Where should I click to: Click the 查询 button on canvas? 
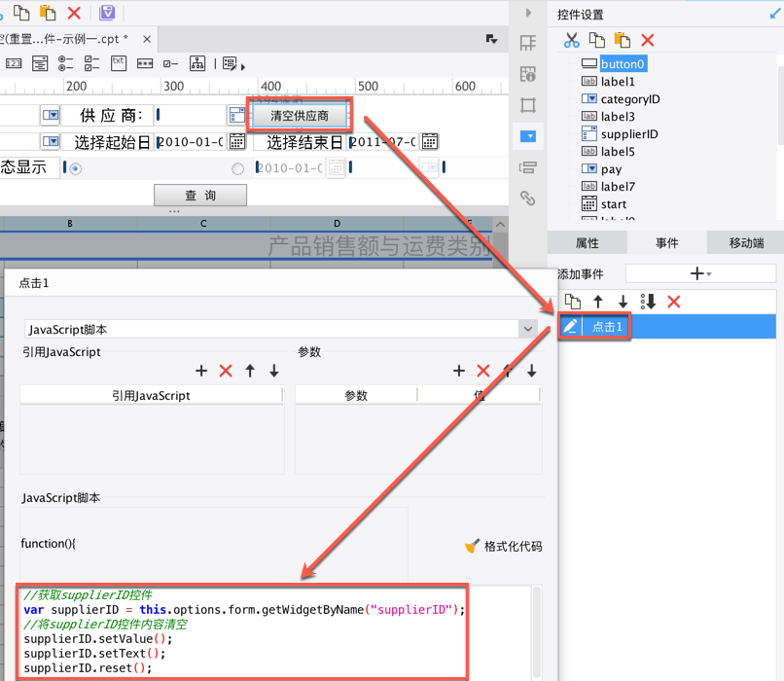[200, 196]
